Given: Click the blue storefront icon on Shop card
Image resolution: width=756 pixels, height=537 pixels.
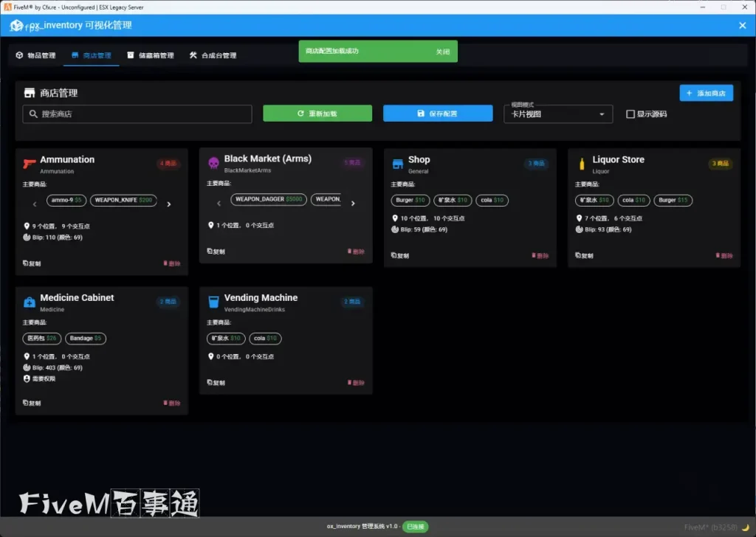Looking at the screenshot, I should pos(397,163).
